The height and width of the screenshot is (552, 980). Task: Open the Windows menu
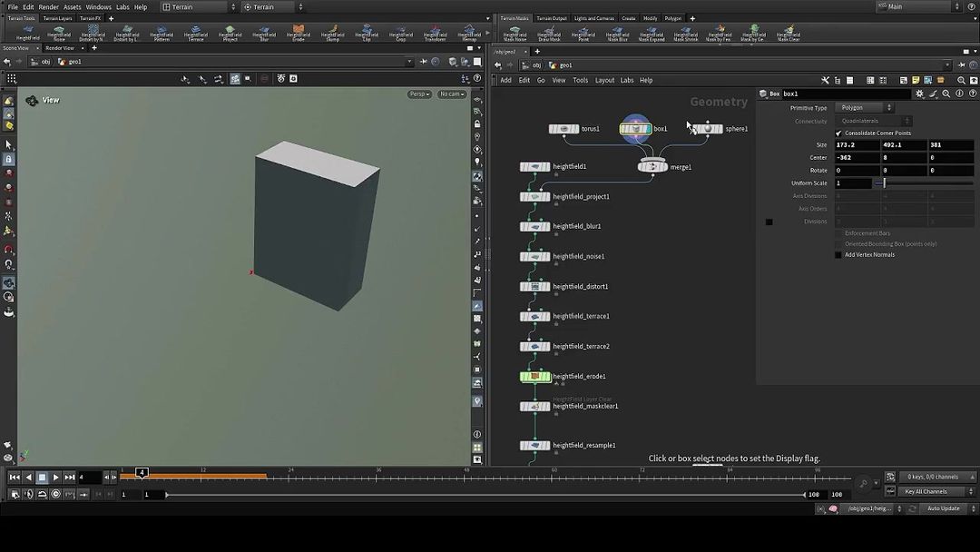[98, 7]
